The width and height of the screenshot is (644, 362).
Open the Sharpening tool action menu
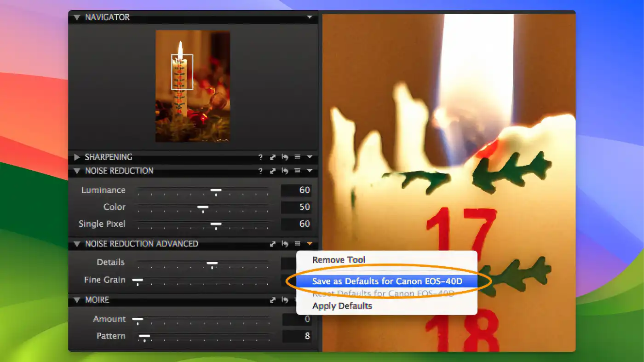297,157
